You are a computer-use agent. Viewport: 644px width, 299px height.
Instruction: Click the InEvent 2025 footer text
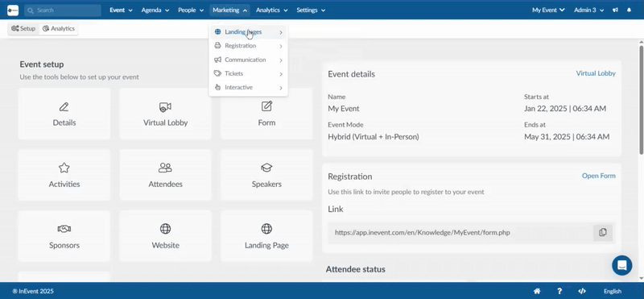pyautogui.click(x=33, y=291)
